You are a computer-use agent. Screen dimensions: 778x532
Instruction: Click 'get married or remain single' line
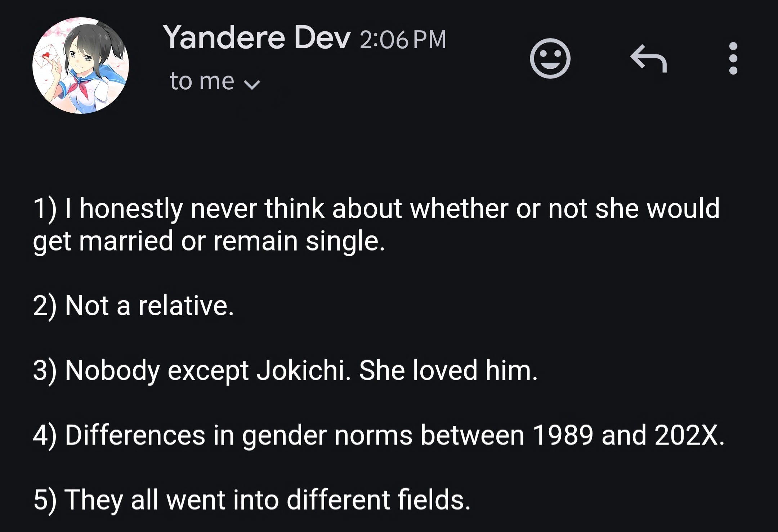click(x=208, y=241)
